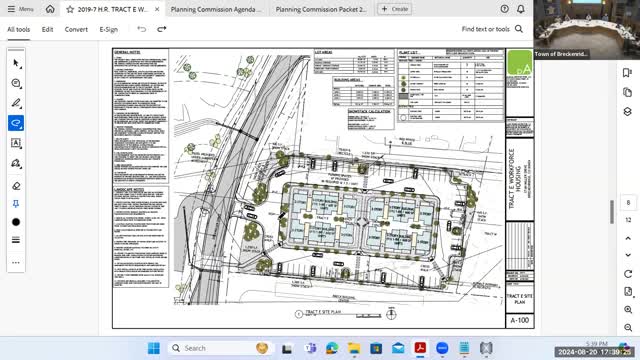Viewport: 640px width, 360px height.
Task: Open Adobe Acrobat taskbar icon
Action: point(420,348)
